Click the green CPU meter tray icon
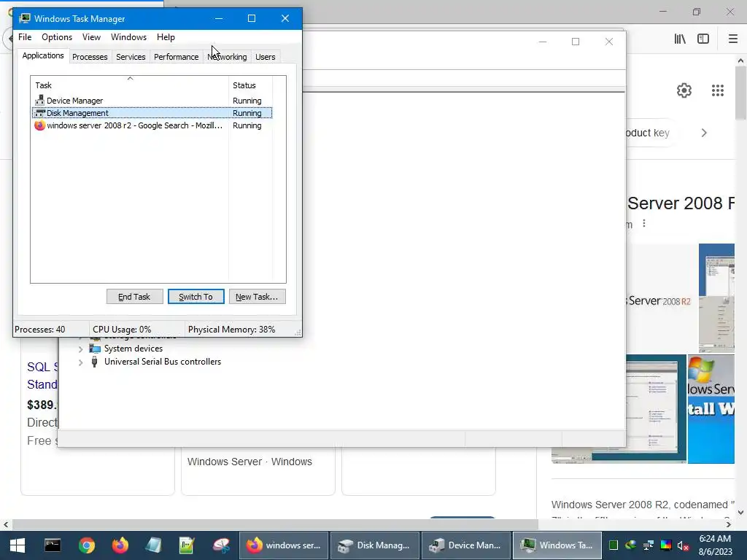Screen dimensions: 747x560 coord(614,545)
